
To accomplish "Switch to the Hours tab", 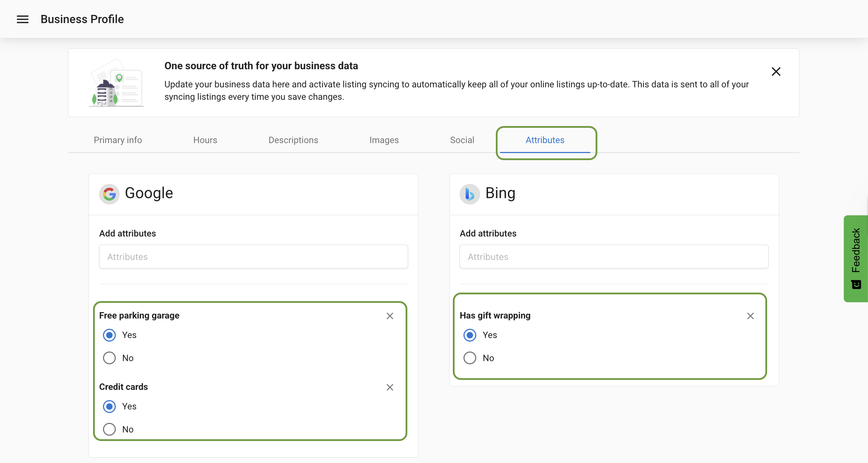I will (205, 140).
